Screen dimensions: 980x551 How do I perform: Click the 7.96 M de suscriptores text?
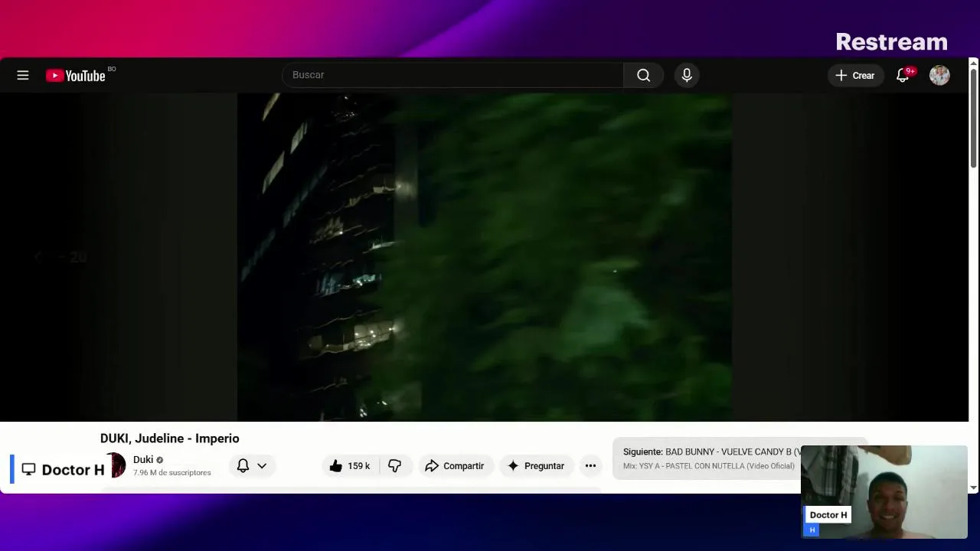click(x=172, y=473)
